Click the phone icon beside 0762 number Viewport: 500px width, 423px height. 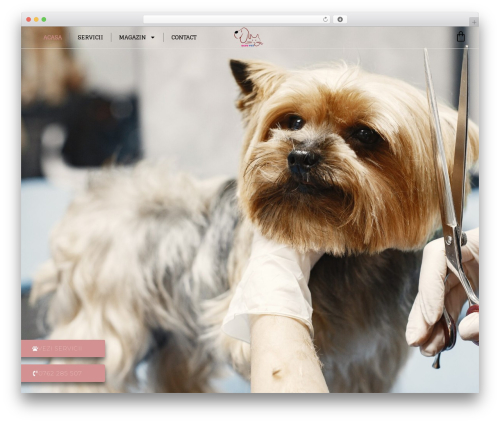pyautogui.click(x=35, y=373)
